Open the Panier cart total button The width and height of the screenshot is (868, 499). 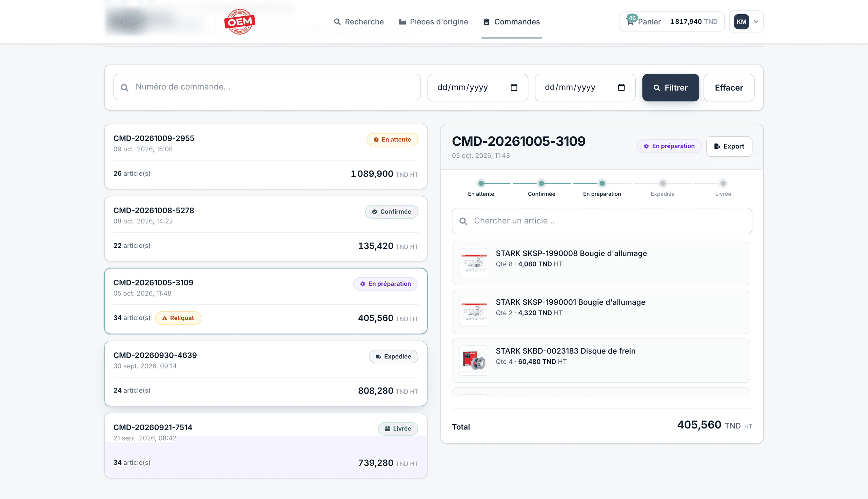671,22
